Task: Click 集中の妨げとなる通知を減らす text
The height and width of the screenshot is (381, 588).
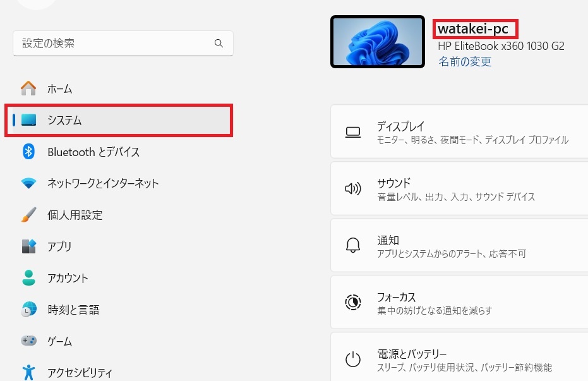Action: point(435,310)
